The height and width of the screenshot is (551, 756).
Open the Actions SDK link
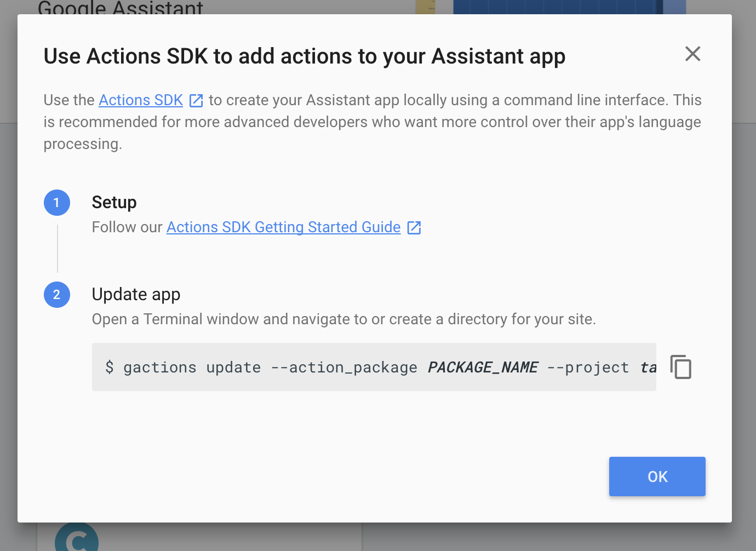click(141, 100)
